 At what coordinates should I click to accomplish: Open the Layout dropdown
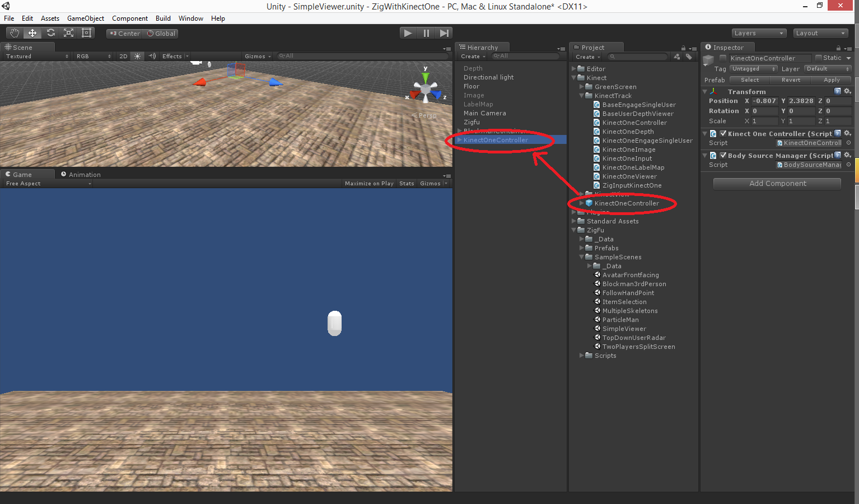click(820, 33)
